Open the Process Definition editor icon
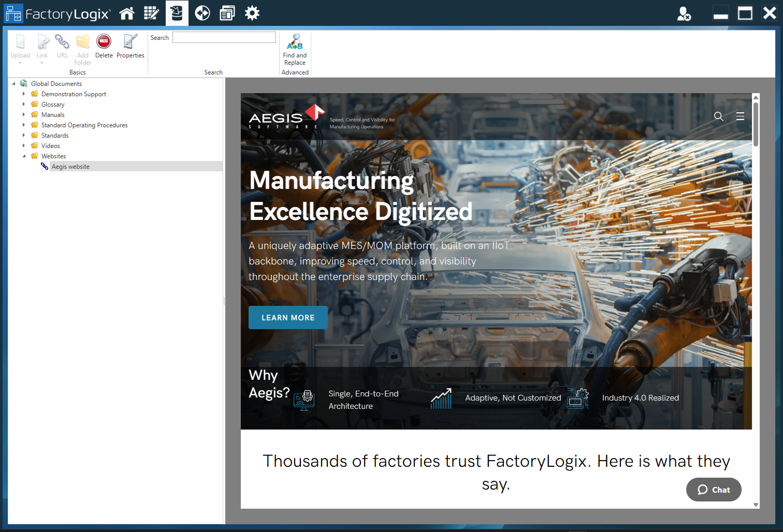 point(151,13)
